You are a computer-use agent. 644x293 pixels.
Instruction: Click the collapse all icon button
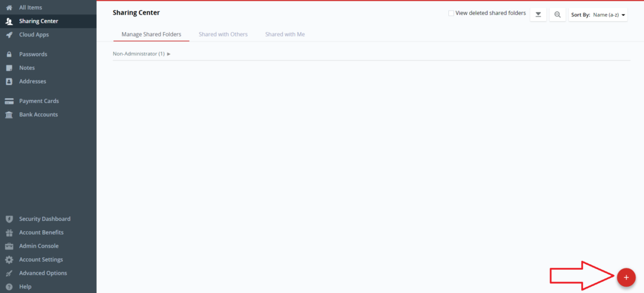[x=538, y=14]
